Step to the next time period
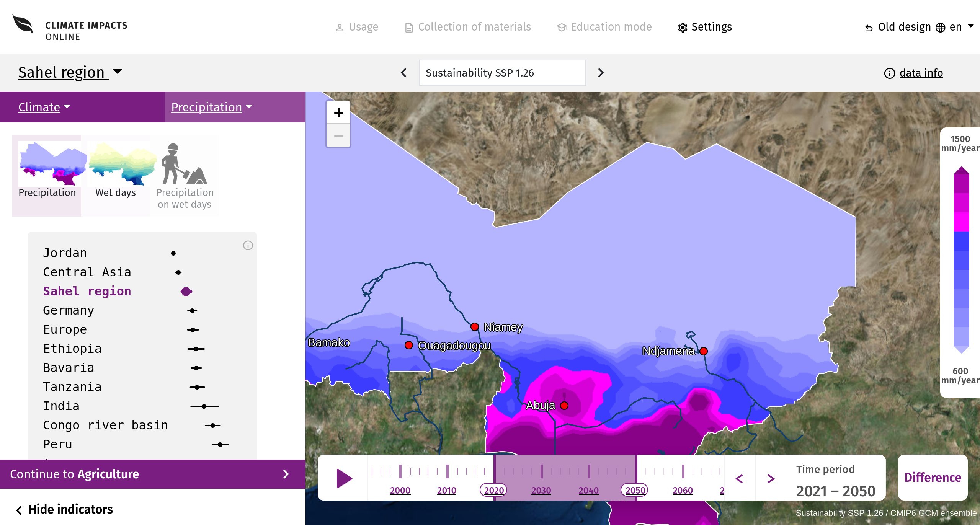The width and height of the screenshot is (980, 525). click(x=771, y=478)
